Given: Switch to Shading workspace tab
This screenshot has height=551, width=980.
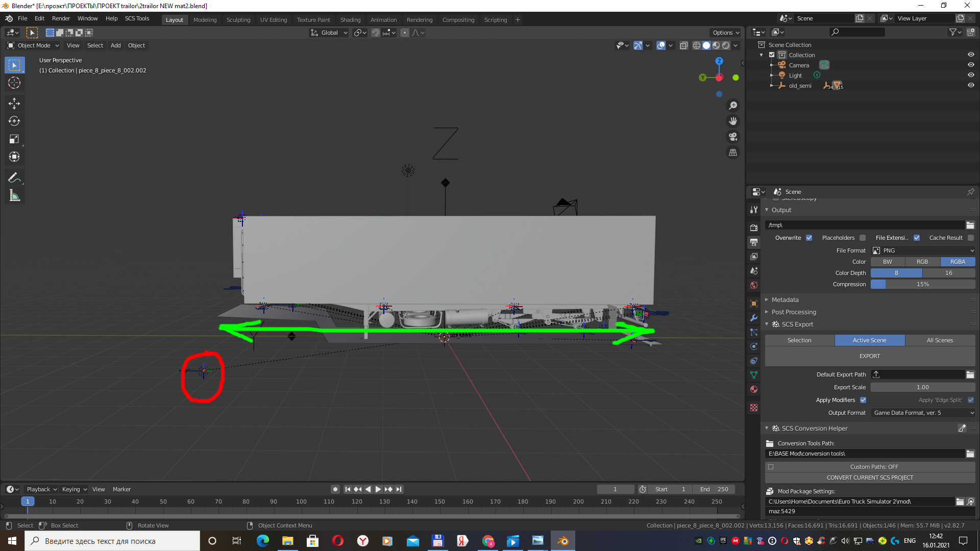Looking at the screenshot, I should [x=350, y=20].
